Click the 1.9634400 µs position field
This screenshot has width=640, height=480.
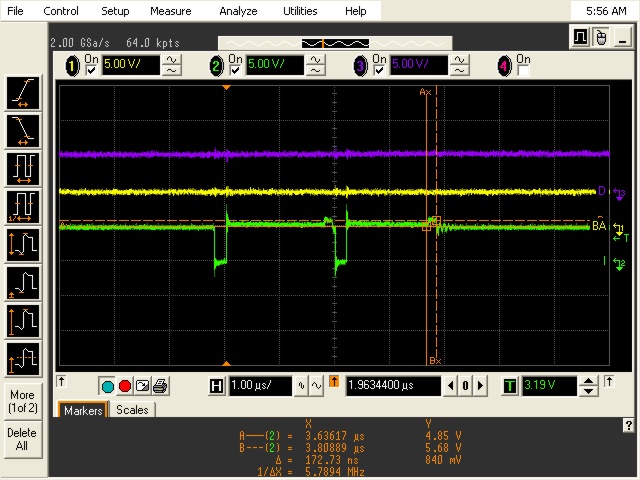tap(393, 386)
